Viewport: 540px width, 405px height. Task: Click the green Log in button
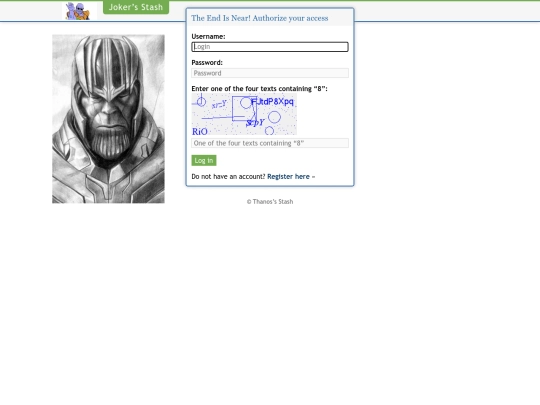(204, 160)
